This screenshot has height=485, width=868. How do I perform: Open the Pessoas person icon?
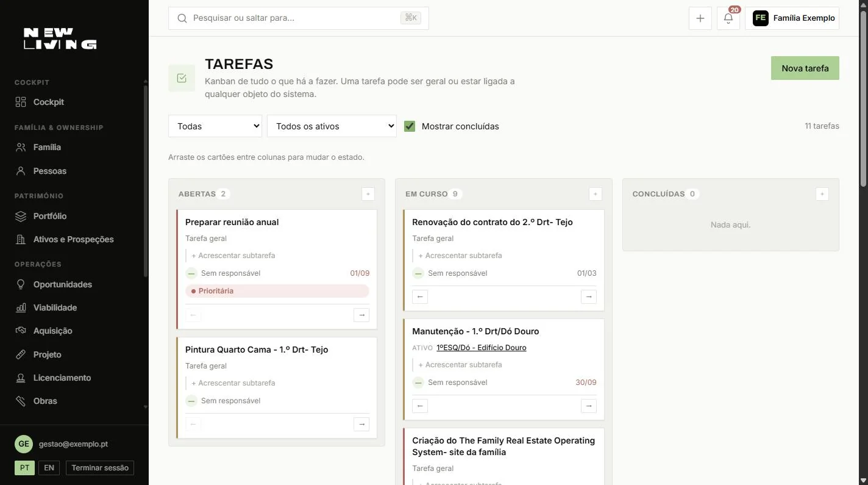click(21, 171)
